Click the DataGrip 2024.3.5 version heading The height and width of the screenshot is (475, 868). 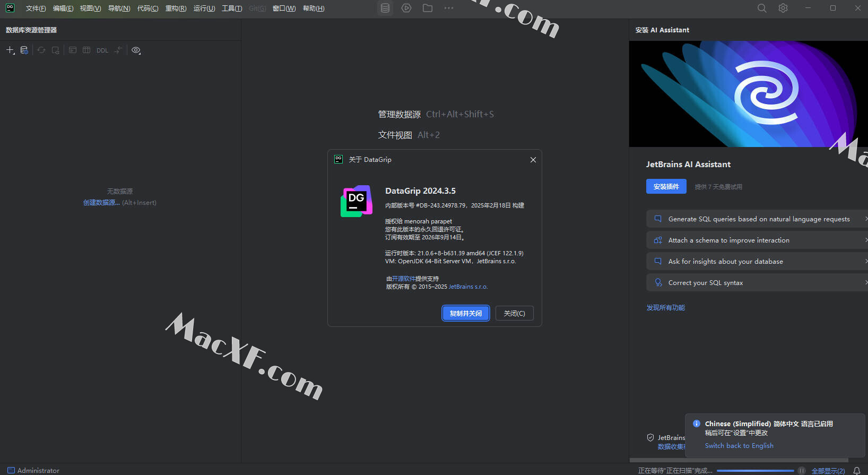[x=420, y=191]
